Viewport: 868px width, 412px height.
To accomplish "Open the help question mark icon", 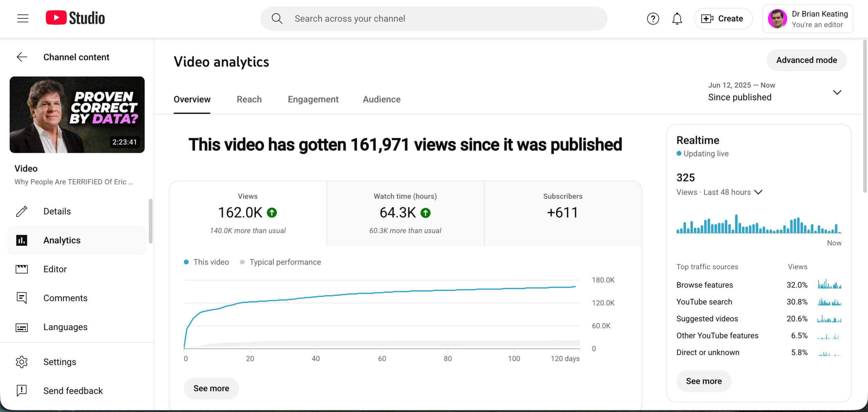I will click(653, 19).
